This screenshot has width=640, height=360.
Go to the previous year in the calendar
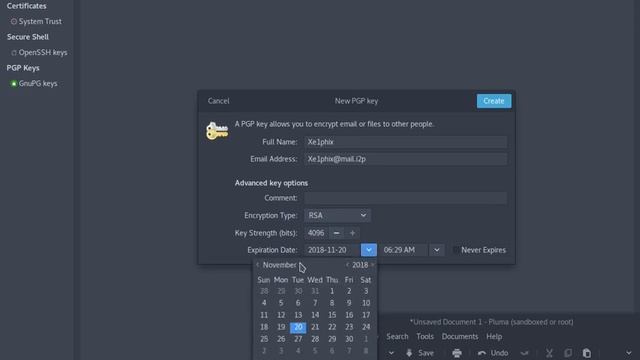coord(347,265)
